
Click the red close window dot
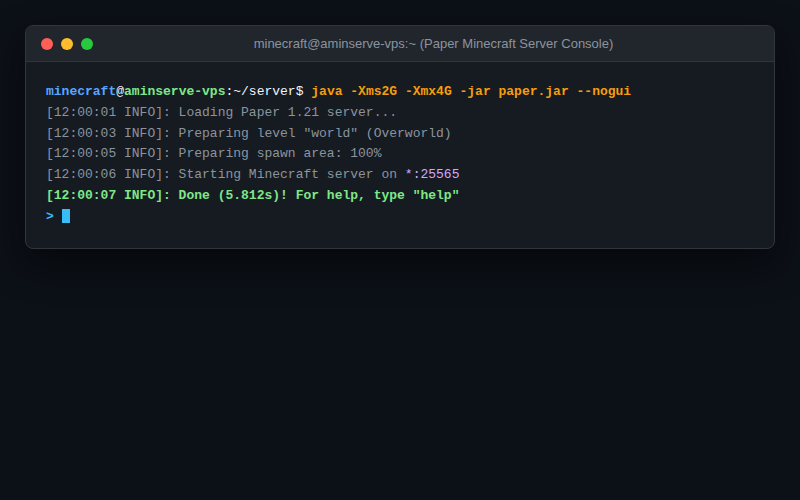pyautogui.click(x=47, y=44)
